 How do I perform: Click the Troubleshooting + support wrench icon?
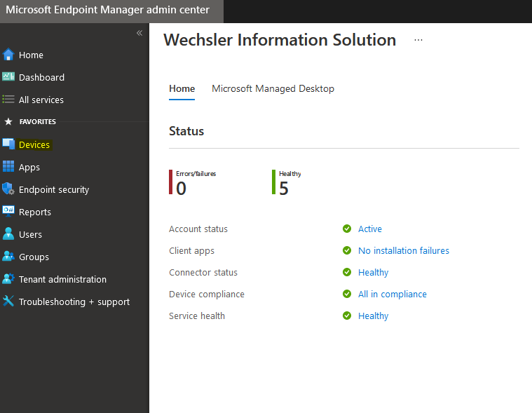pos(8,302)
